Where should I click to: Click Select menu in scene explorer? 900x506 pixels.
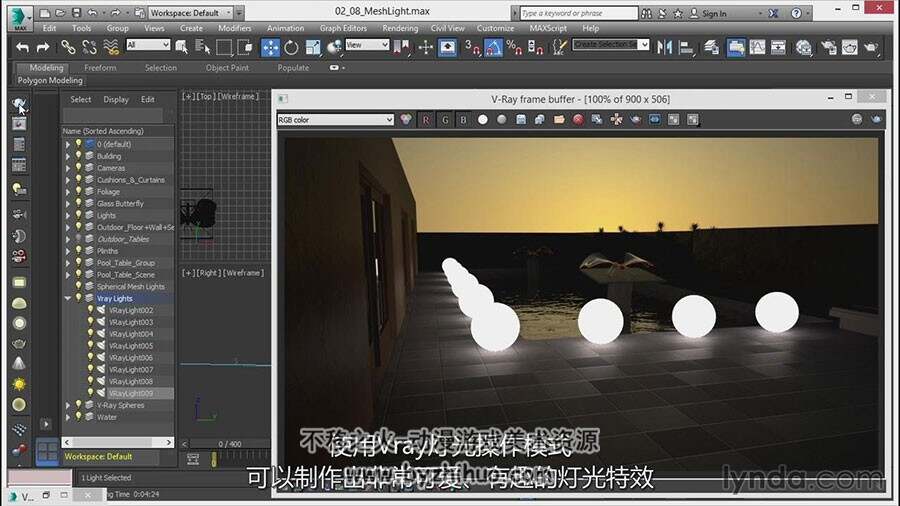coord(80,99)
